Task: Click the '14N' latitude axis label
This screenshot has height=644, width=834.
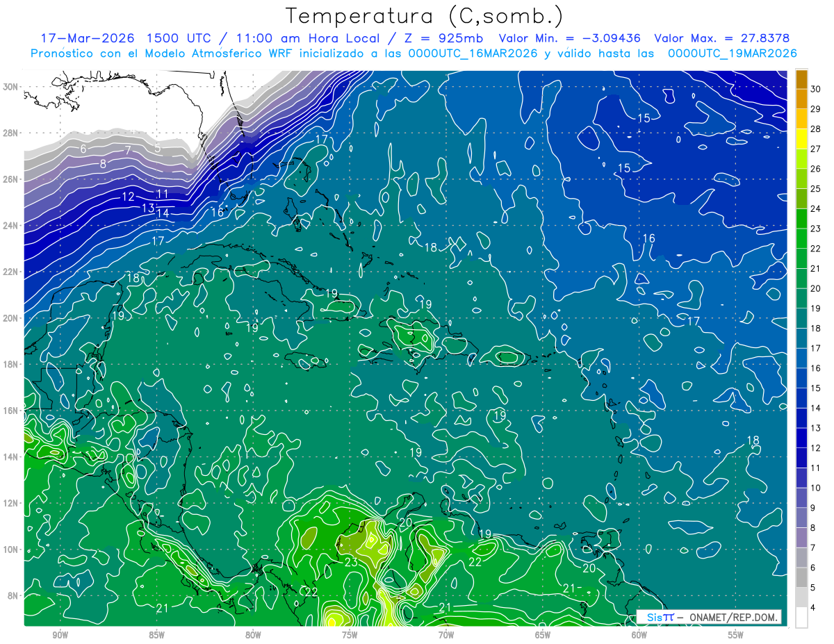Action: point(10,457)
